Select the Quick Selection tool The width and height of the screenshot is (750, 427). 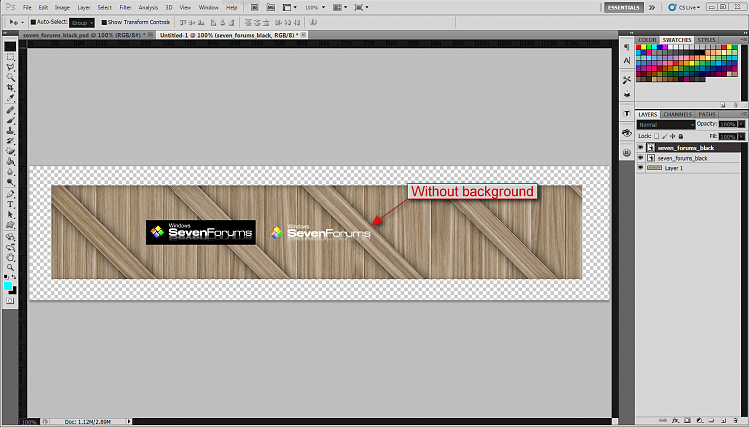10,77
